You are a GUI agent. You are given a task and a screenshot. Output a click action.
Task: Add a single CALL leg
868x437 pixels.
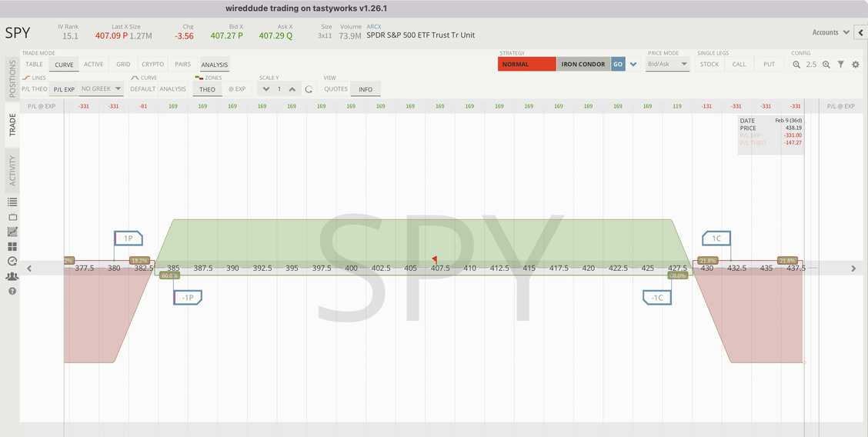pyautogui.click(x=739, y=64)
